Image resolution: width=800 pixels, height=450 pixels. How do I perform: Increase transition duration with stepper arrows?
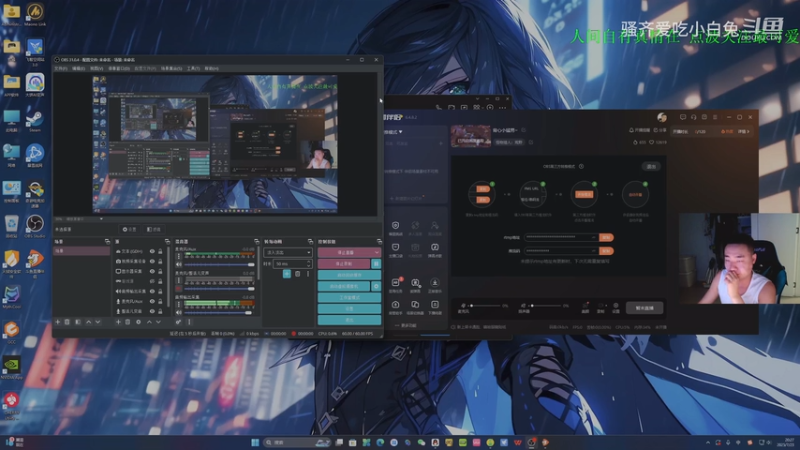(x=308, y=262)
